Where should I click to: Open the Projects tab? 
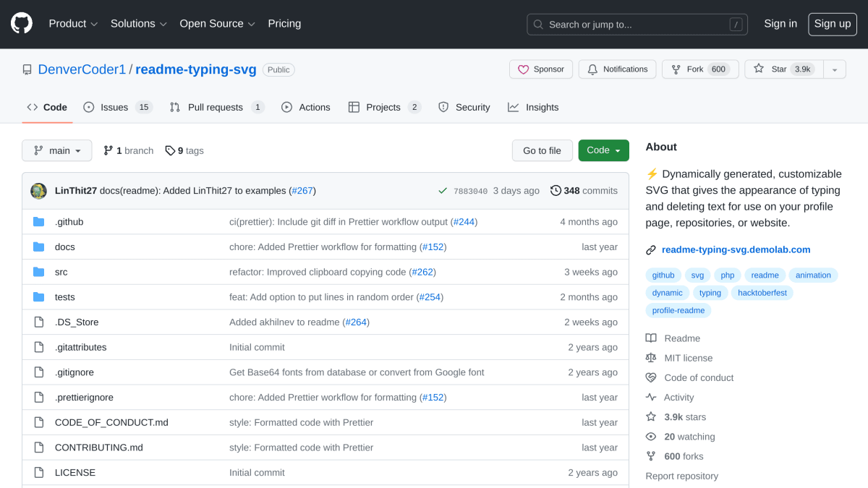coord(384,107)
